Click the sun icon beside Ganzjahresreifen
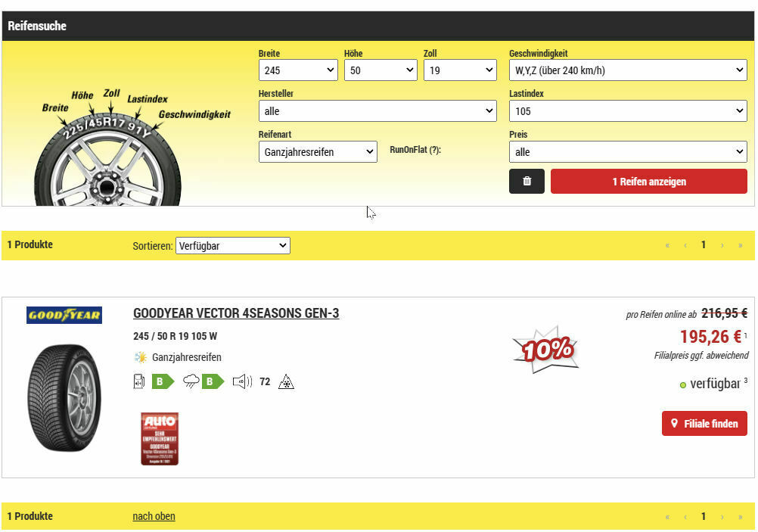 pos(140,357)
